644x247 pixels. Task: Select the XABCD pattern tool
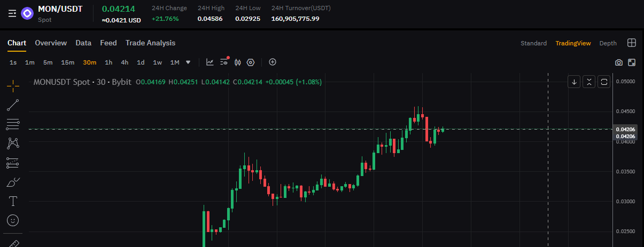13,143
